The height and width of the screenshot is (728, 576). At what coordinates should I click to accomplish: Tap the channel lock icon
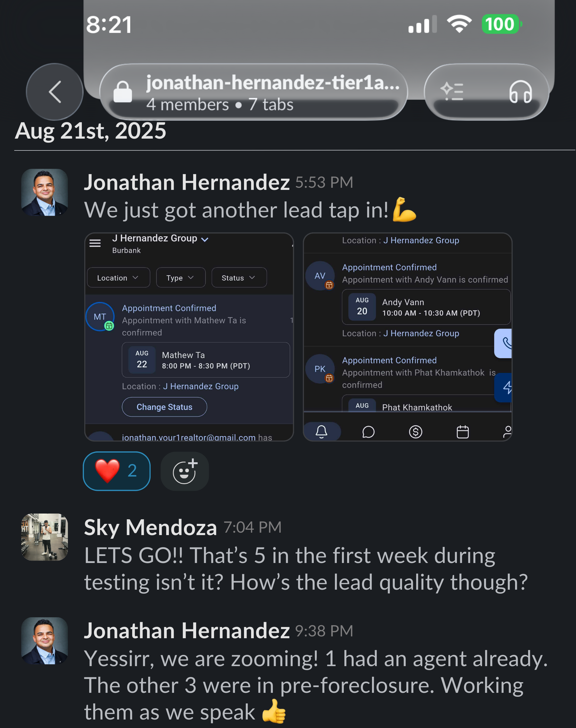coord(123,91)
